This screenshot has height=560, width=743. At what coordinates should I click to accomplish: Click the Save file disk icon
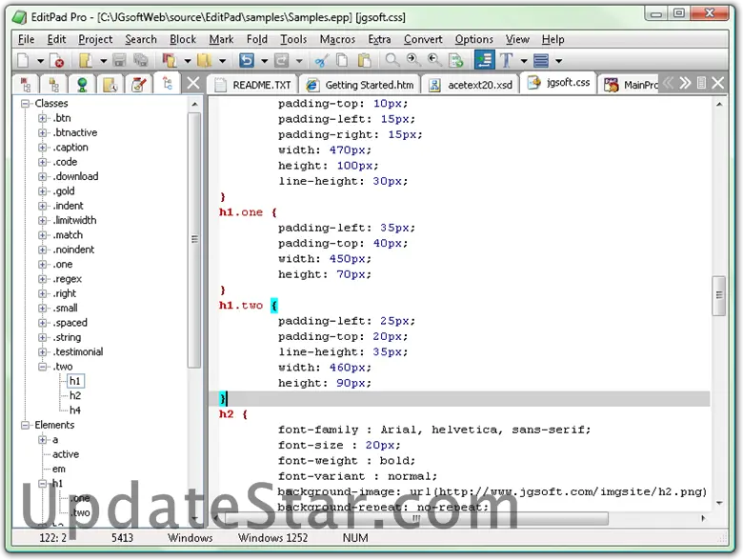[x=119, y=61]
